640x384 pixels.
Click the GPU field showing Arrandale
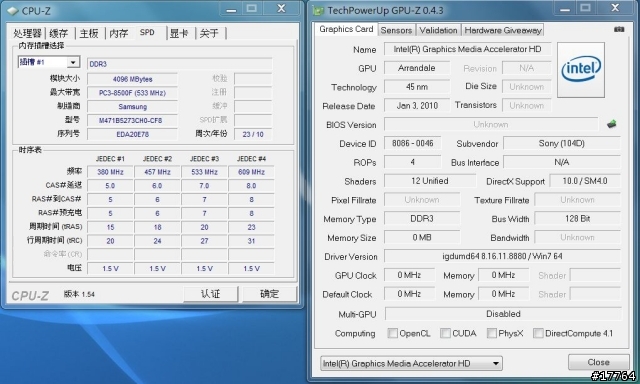pos(417,68)
